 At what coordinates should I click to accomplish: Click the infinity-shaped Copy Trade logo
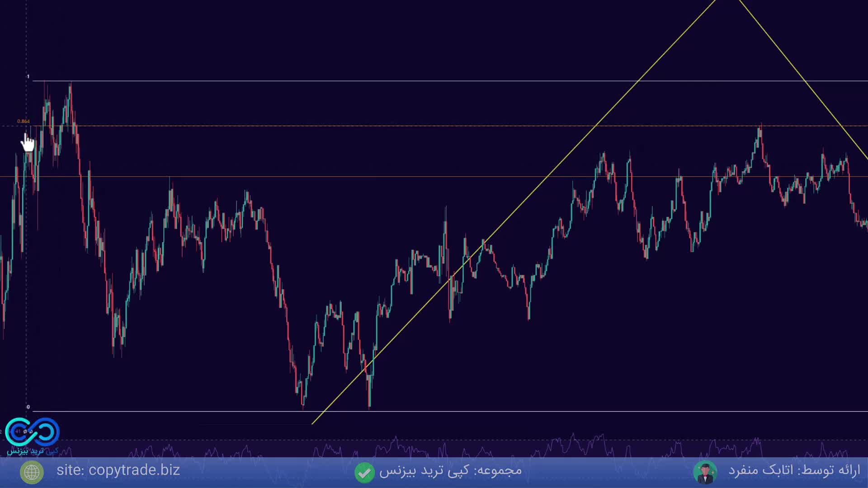[x=33, y=432]
